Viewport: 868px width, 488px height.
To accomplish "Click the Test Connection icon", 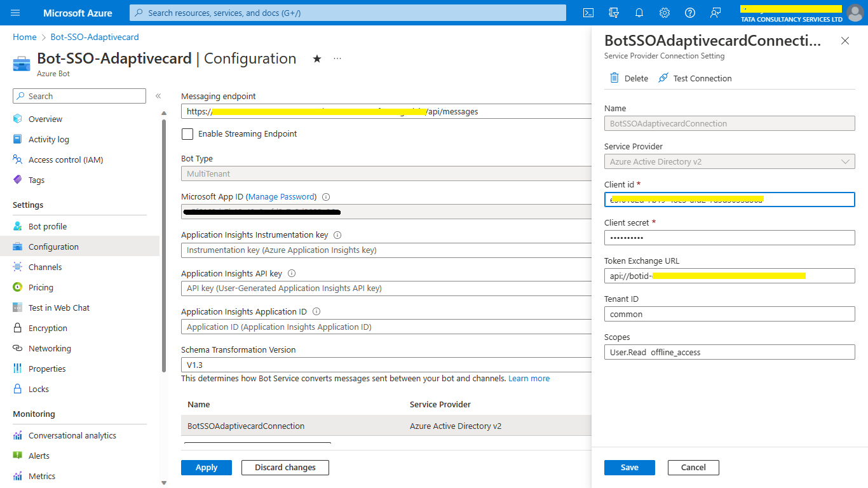I will 663,78.
